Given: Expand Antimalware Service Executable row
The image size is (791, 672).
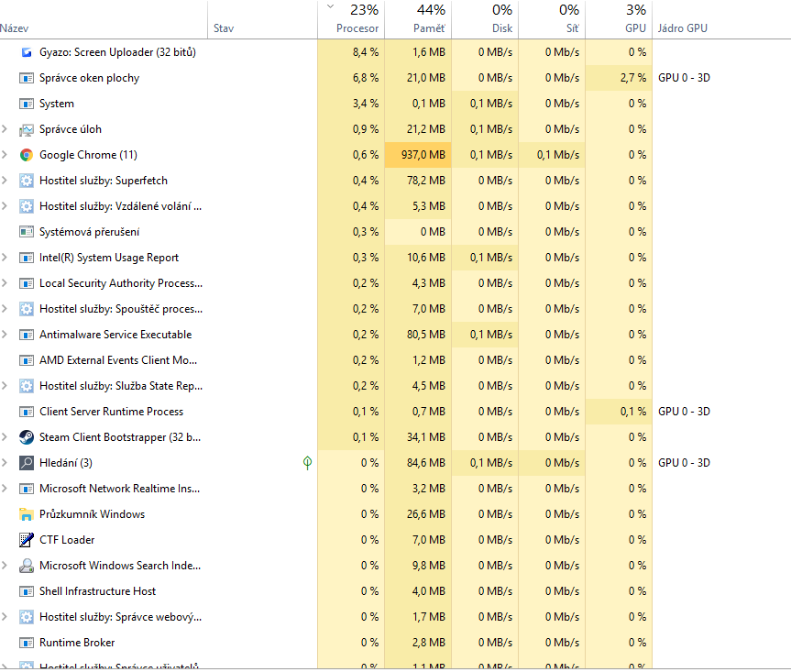Looking at the screenshot, I should coord(5,335).
